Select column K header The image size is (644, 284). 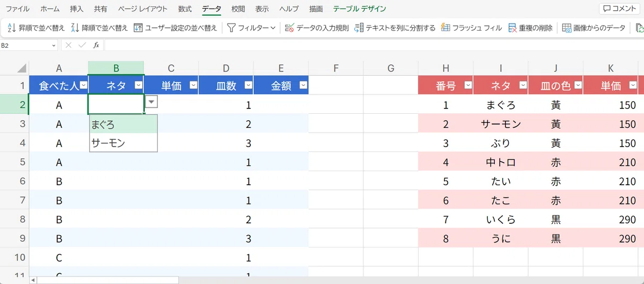click(x=611, y=68)
